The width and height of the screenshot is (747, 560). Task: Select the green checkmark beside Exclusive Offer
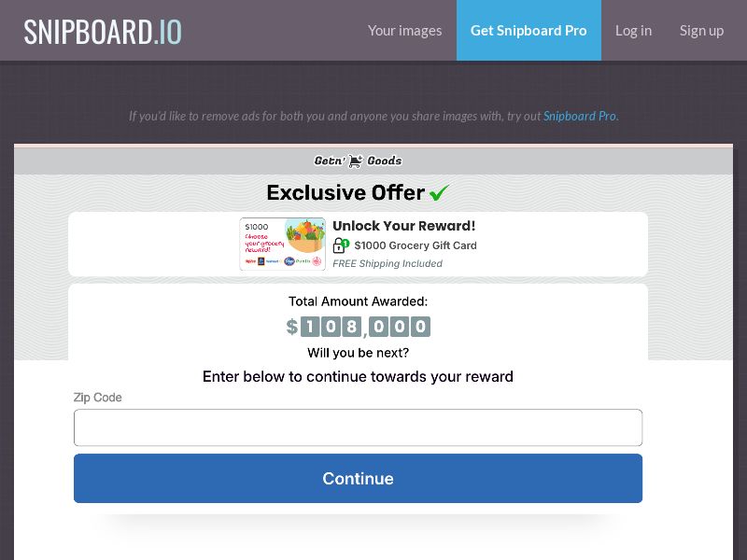pyautogui.click(x=439, y=192)
